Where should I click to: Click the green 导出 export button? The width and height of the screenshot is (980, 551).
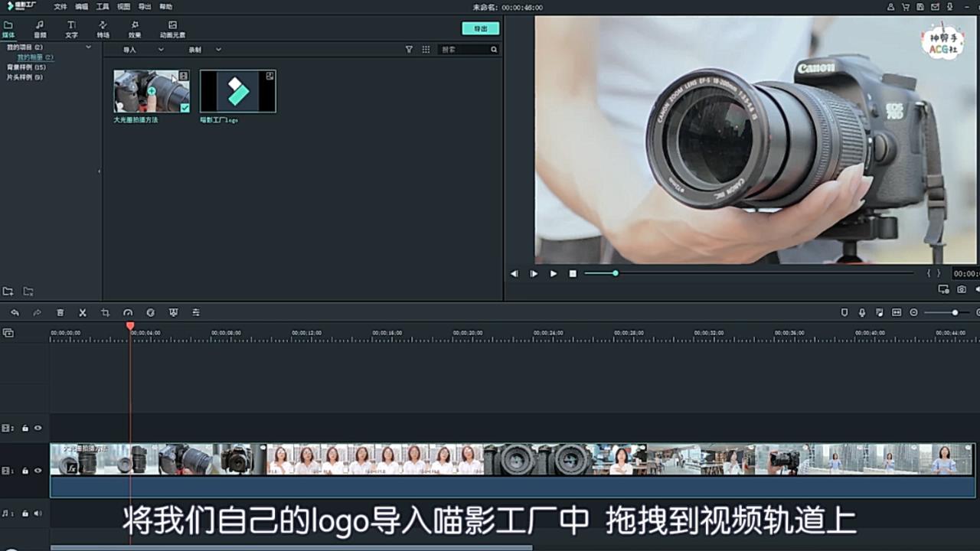tap(480, 28)
